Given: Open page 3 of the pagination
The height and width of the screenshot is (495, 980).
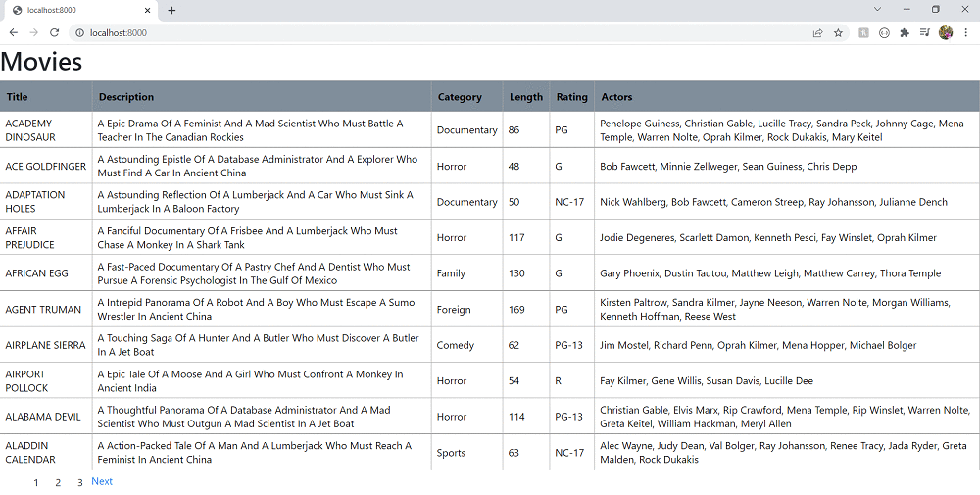Looking at the screenshot, I should coord(80,482).
